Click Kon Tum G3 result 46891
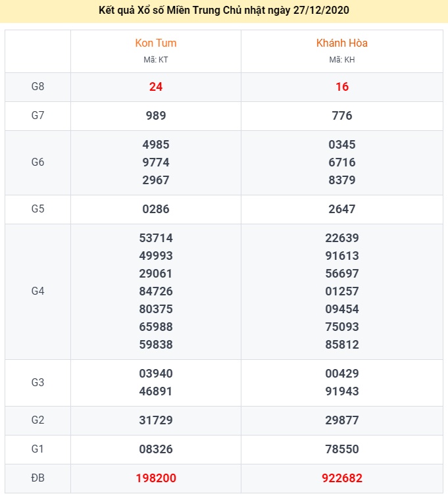 (x=156, y=391)
